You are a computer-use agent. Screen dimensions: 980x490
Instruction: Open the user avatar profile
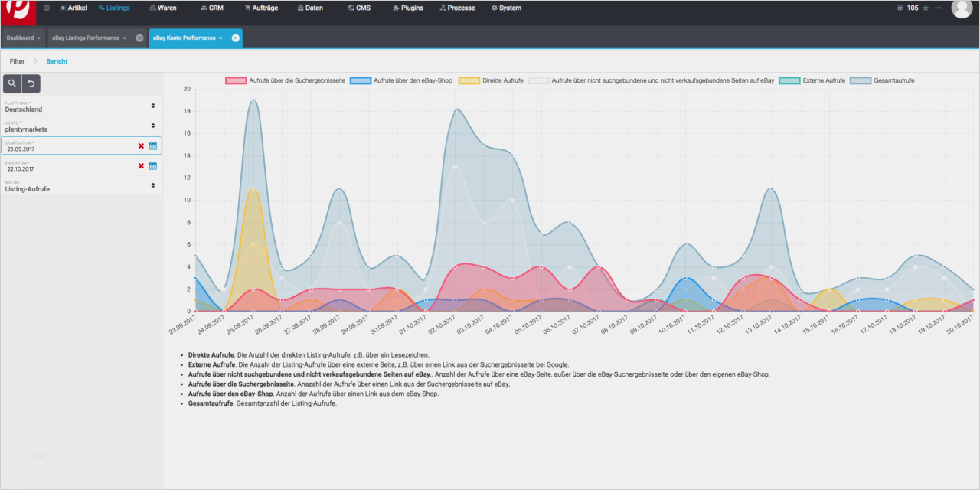(x=962, y=8)
